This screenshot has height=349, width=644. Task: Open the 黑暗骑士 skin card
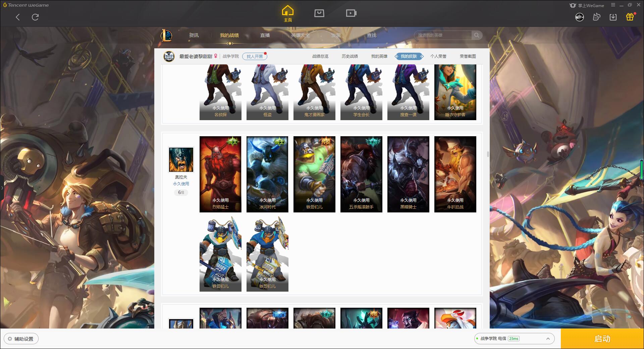(x=408, y=174)
